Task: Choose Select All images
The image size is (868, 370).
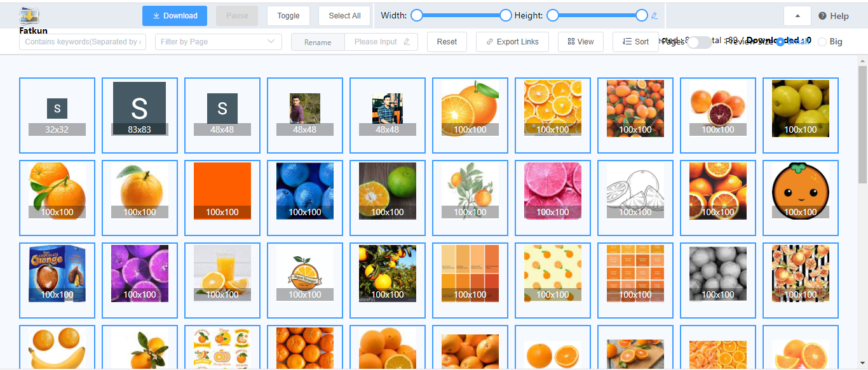Action: tap(344, 16)
